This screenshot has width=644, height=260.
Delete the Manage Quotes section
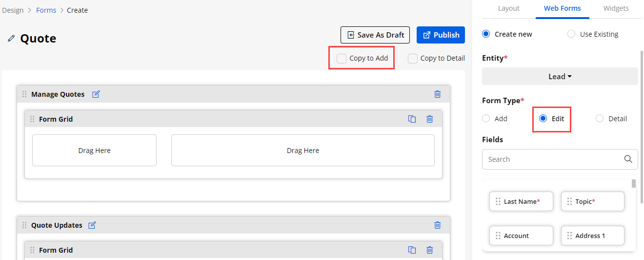[437, 94]
